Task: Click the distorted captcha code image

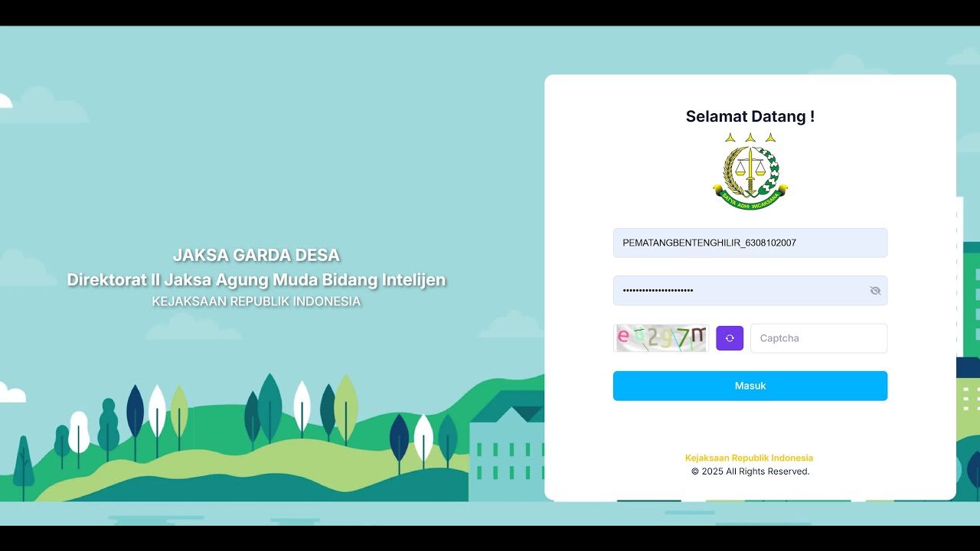Action: coord(661,338)
